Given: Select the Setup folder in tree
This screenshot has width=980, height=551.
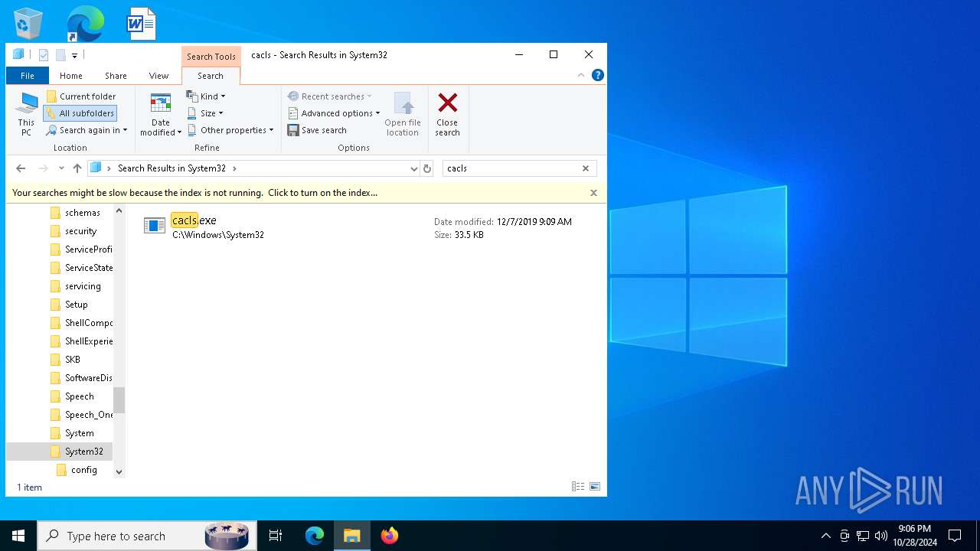Looking at the screenshot, I should tap(76, 305).
